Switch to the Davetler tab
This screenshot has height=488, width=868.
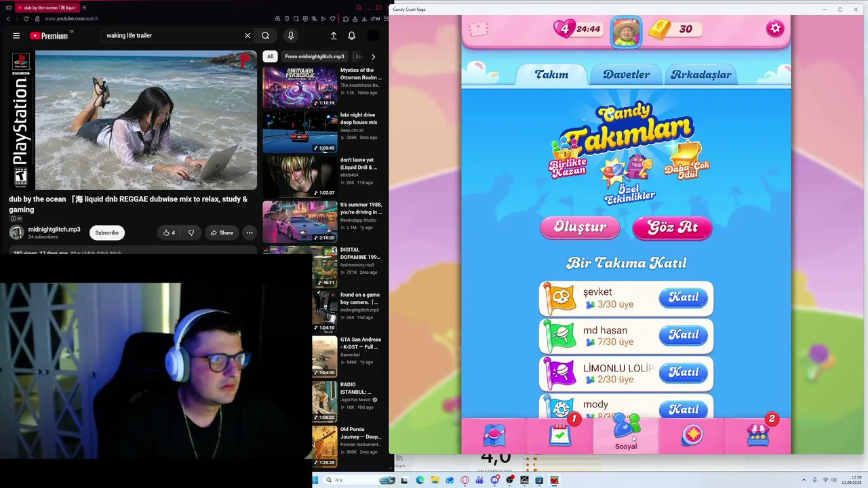[626, 75]
